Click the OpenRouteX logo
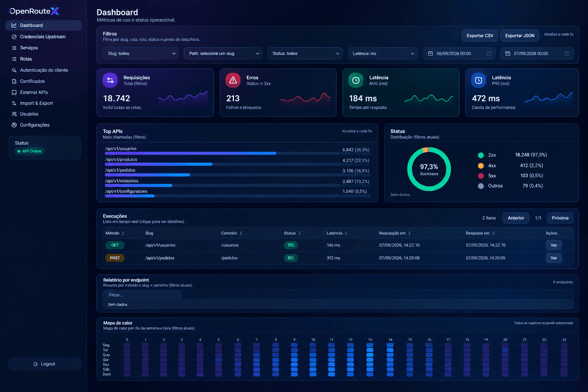 34,11
